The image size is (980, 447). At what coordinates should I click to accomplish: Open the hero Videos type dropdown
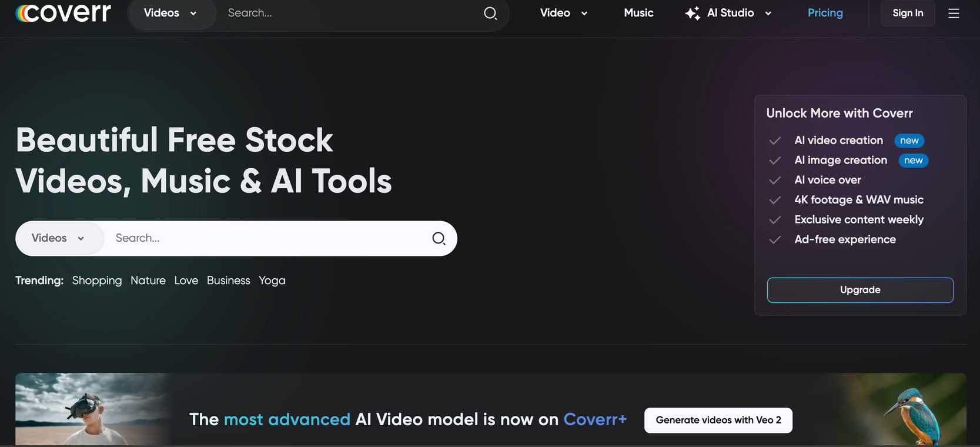59,238
